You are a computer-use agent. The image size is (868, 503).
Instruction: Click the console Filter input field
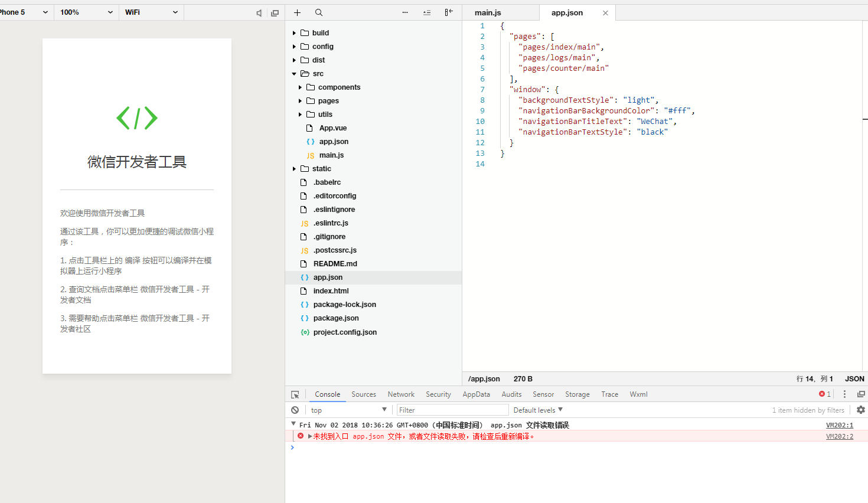[x=452, y=410]
